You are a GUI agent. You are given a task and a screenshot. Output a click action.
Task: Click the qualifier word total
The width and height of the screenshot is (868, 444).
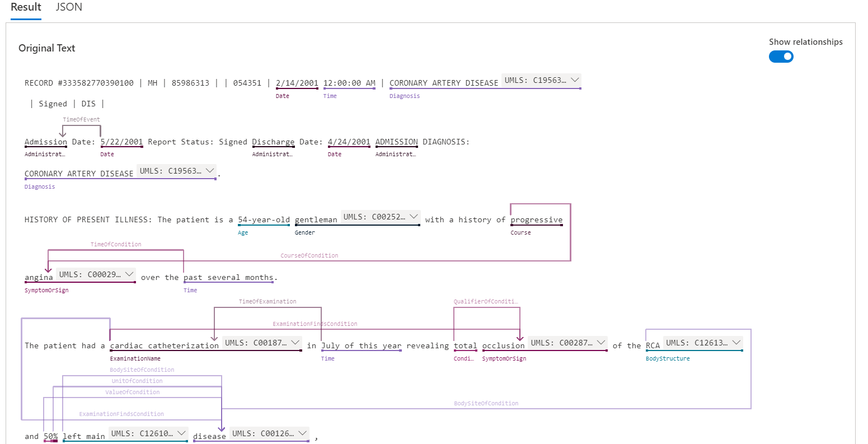click(x=465, y=346)
